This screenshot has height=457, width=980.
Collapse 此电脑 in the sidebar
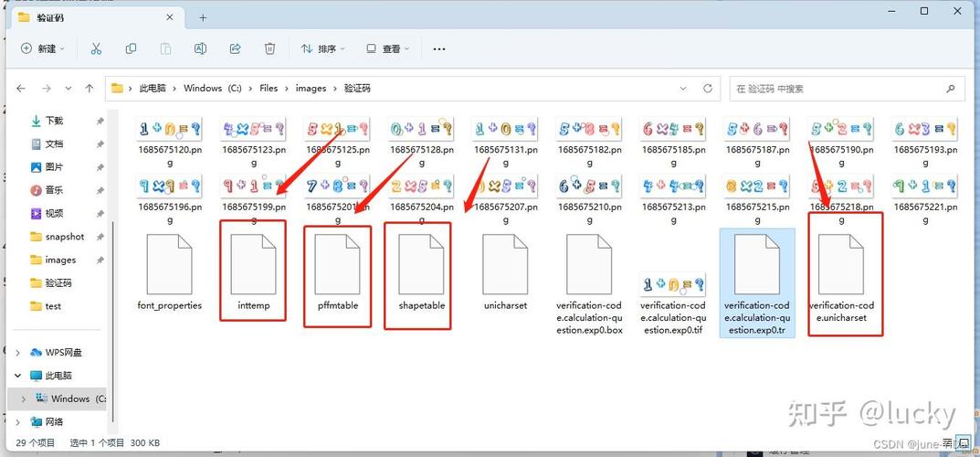pos(18,376)
